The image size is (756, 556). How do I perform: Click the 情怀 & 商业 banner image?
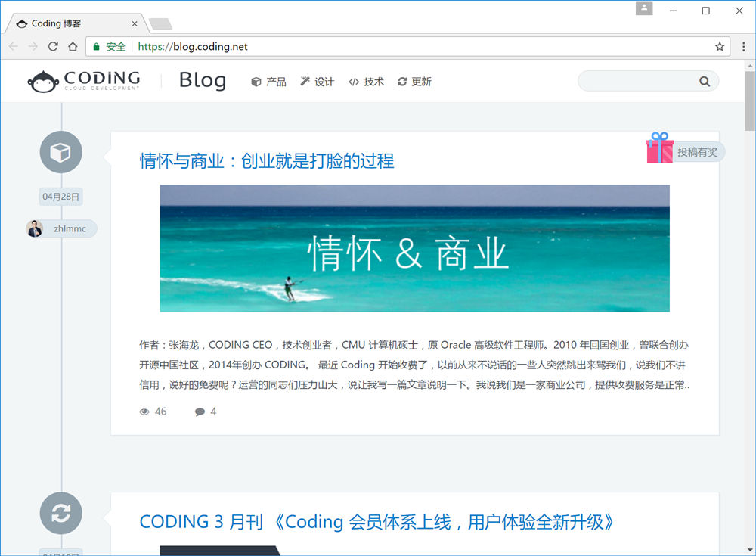[414, 248]
